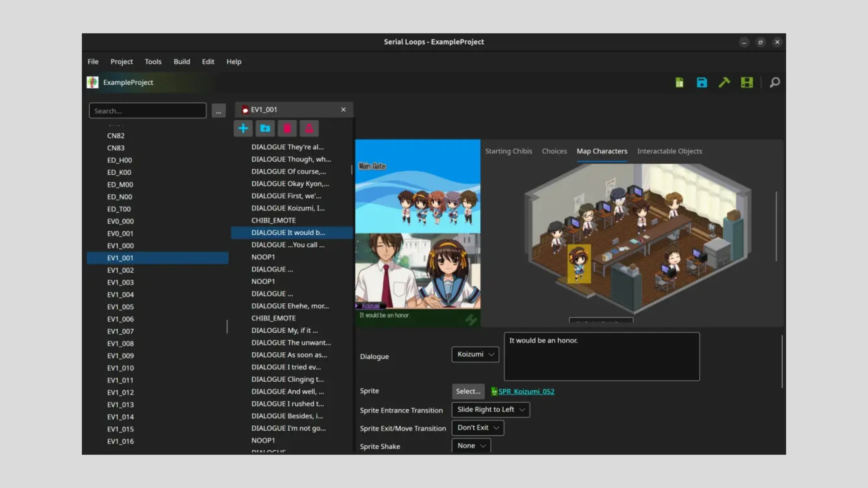Open the Project menu
This screenshot has width=868, height=488.
click(x=122, y=62)
